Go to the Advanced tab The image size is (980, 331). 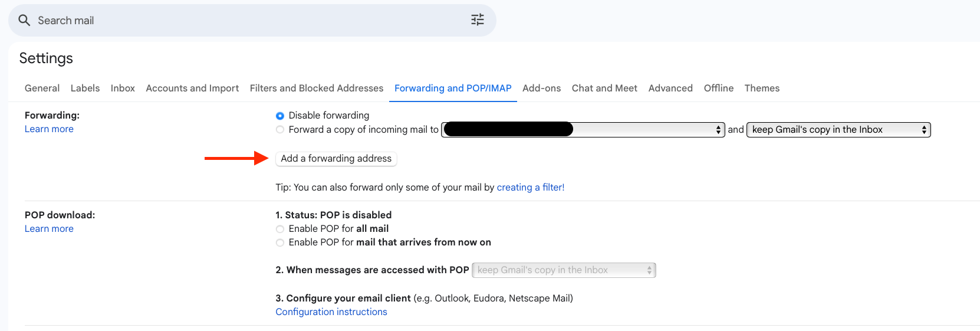[670, 88]
